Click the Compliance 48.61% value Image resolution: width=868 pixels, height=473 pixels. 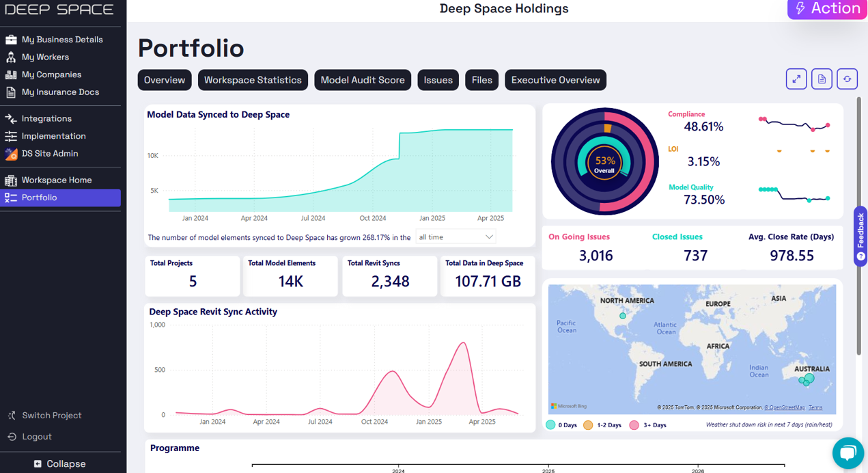coord(703,126)
